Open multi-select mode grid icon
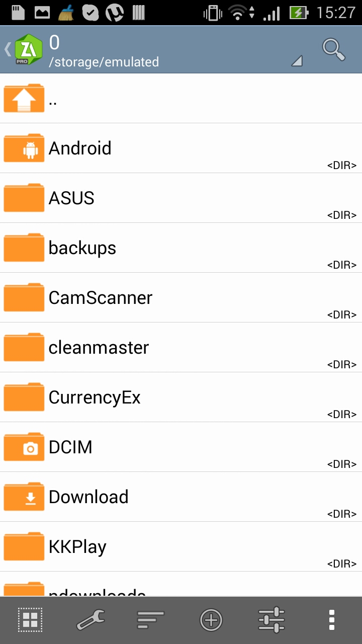The width and height of the screenshot is (362, 644). point(30,620)
